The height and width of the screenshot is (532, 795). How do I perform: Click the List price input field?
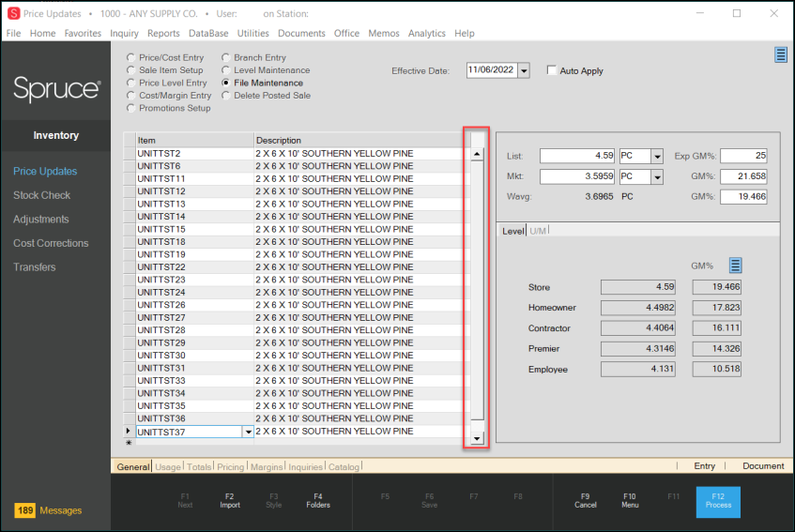577,156
